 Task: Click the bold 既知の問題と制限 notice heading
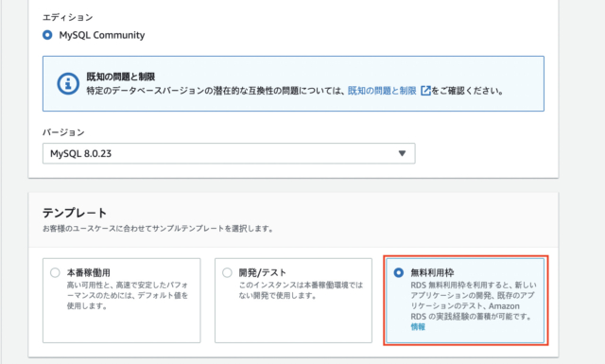click(121, 77)
